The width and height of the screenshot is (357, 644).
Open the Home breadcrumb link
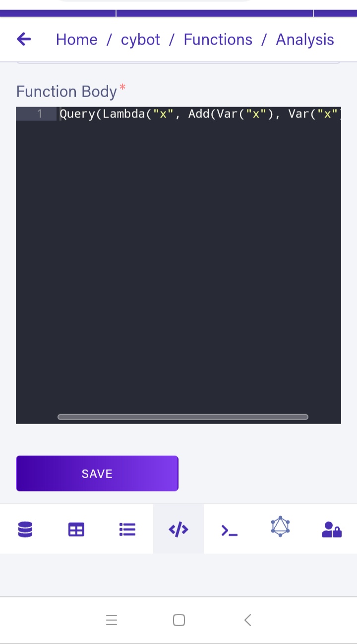76,40
